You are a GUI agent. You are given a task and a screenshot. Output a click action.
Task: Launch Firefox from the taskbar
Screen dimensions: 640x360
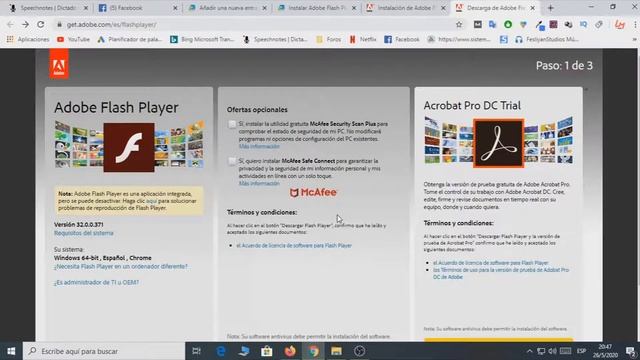pos(290,351)
